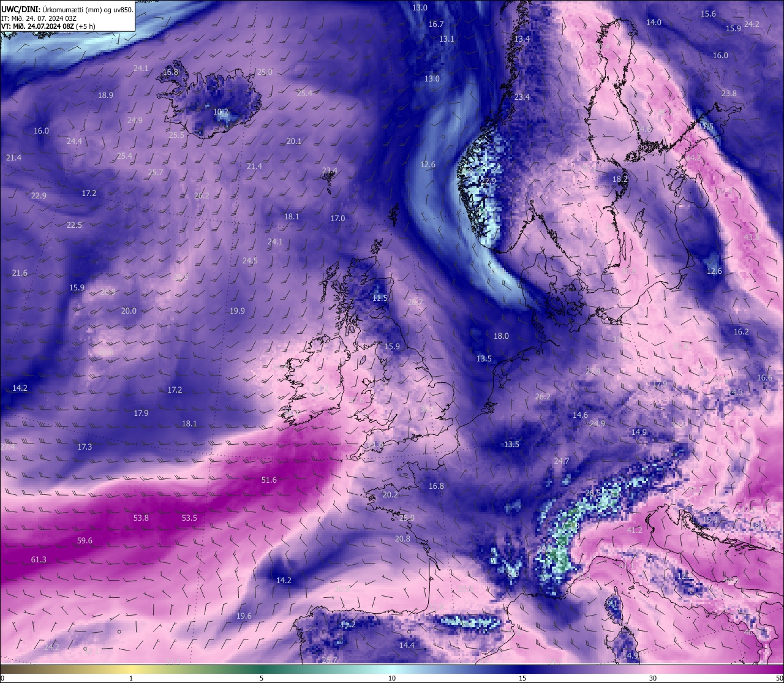
Task: Click the color scale tick label 1
Action: coord(131,678)
